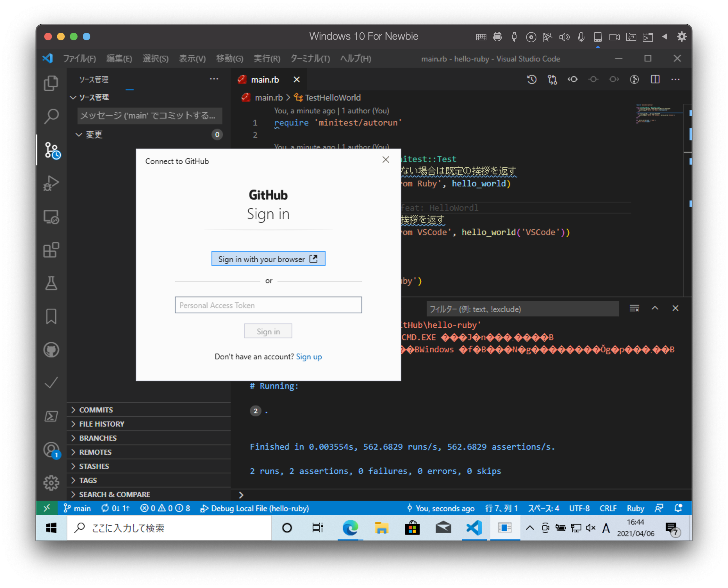The width and height of the screenshot is (728, 588).
Task: Split the editor with the toolbar icon
Action: [655, 79]
